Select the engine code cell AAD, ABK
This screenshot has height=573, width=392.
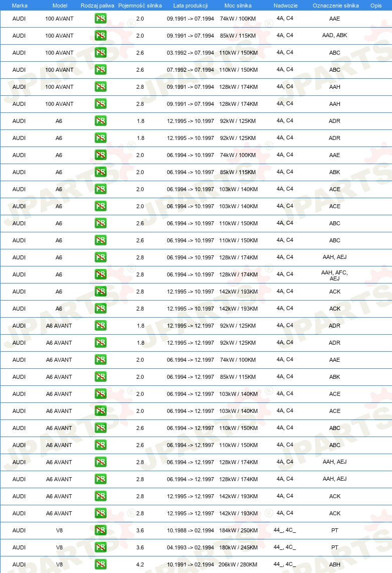tap(335, 36)
